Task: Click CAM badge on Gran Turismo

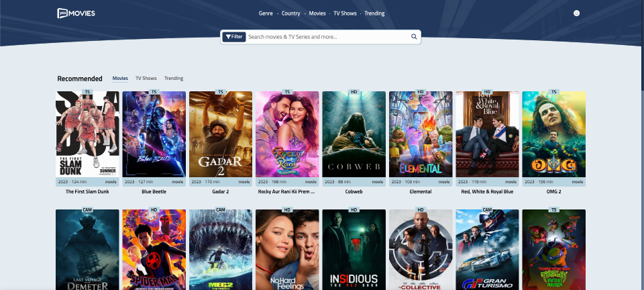Action: [487, 210]
